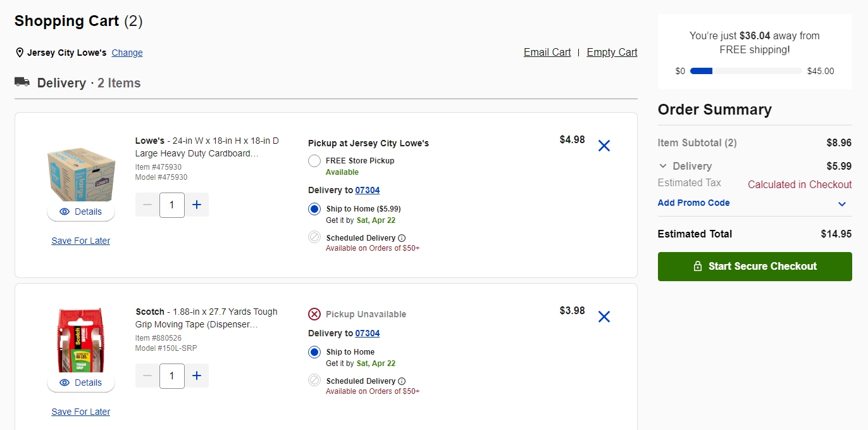Empty the cart
The height and width of the screenshot is (430, 868).
coord(612,53)
